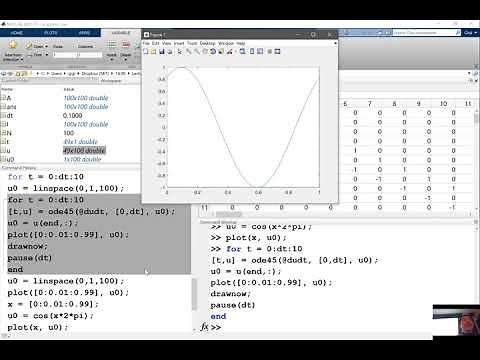Click column header 7 in Variable editor
Screen dimensions: 480x360
pos(370,104)
